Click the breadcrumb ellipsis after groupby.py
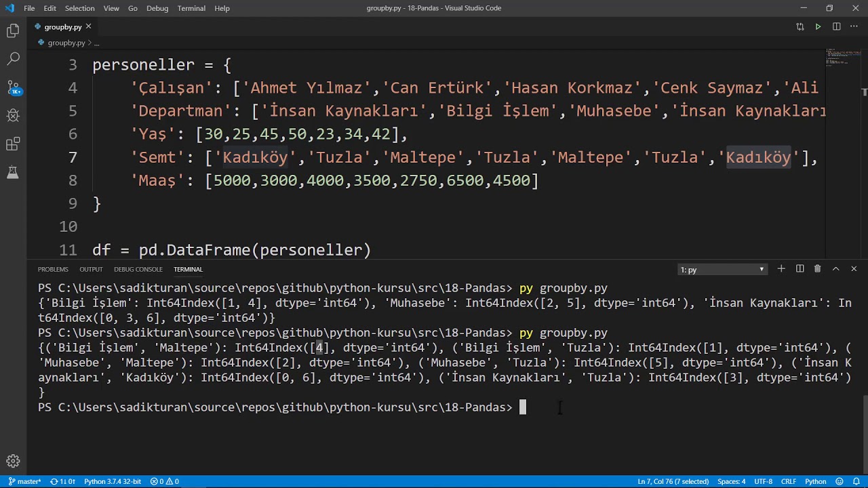868x488 pixels. pos(96,43)
